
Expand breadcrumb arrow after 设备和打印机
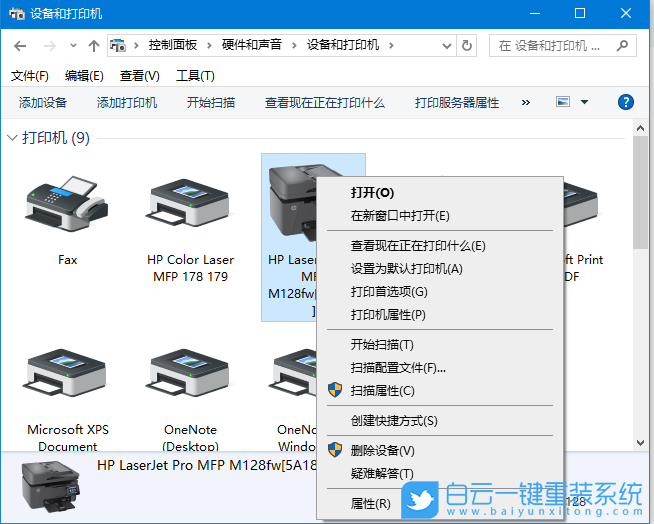click(x=391, y=45)
